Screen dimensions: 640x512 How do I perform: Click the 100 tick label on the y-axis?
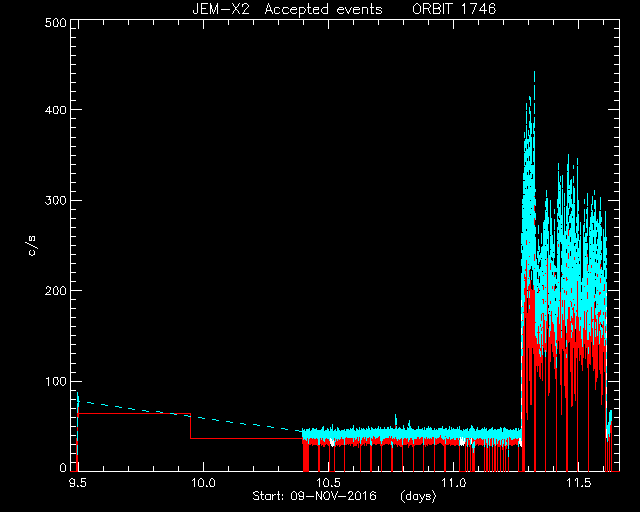click(x=55, y=381)
